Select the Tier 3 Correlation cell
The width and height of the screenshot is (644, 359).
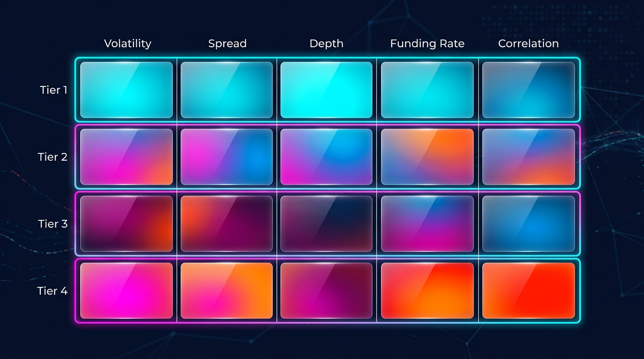pyautogui.click(x=528, y=224)
